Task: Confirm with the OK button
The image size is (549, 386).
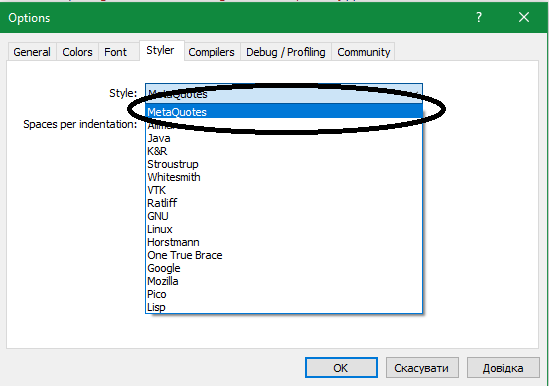Action: tap(341, 368)
